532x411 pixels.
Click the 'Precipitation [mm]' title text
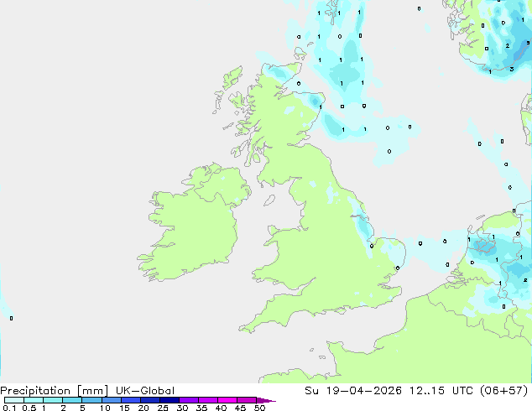(54, 391)
